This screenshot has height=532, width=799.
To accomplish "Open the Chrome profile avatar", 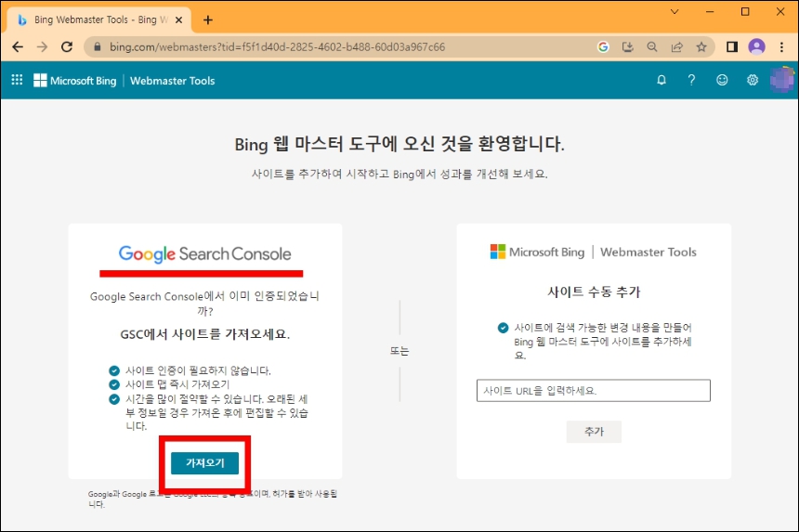I will pyautogui.click(x=756, y=46).
